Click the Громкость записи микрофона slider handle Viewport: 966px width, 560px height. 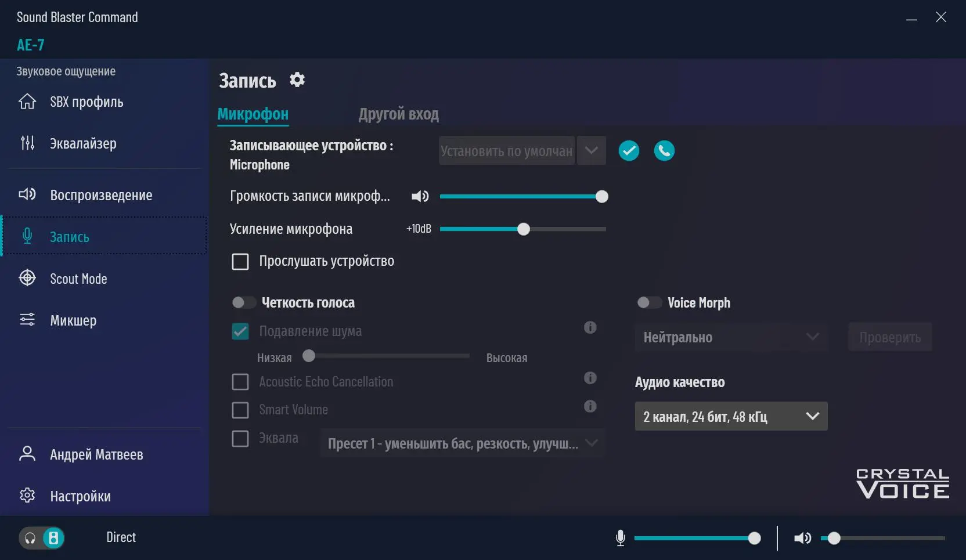(602, 197)
